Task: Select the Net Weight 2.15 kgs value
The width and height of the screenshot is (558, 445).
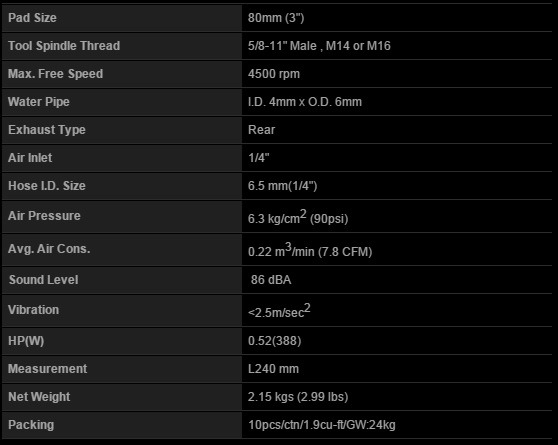Action: click(298, 397)
